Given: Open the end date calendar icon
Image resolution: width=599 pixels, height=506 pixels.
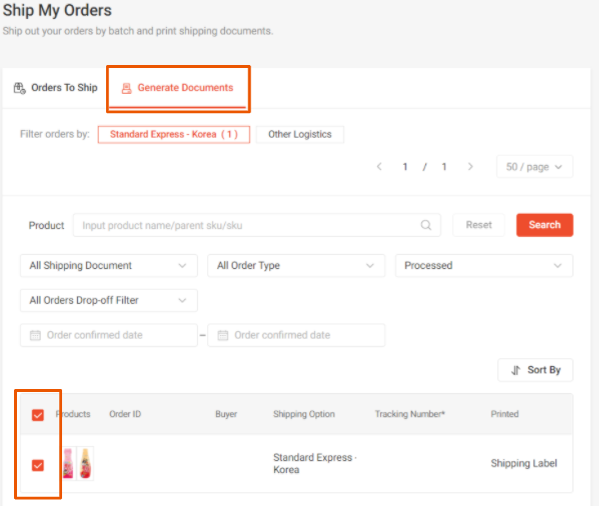Looking at the screenshot, I should 223,335.
